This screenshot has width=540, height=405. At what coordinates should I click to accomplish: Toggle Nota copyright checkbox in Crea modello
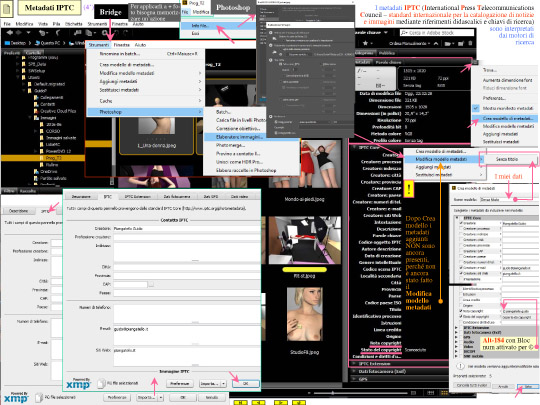click(x=461, y=311)
